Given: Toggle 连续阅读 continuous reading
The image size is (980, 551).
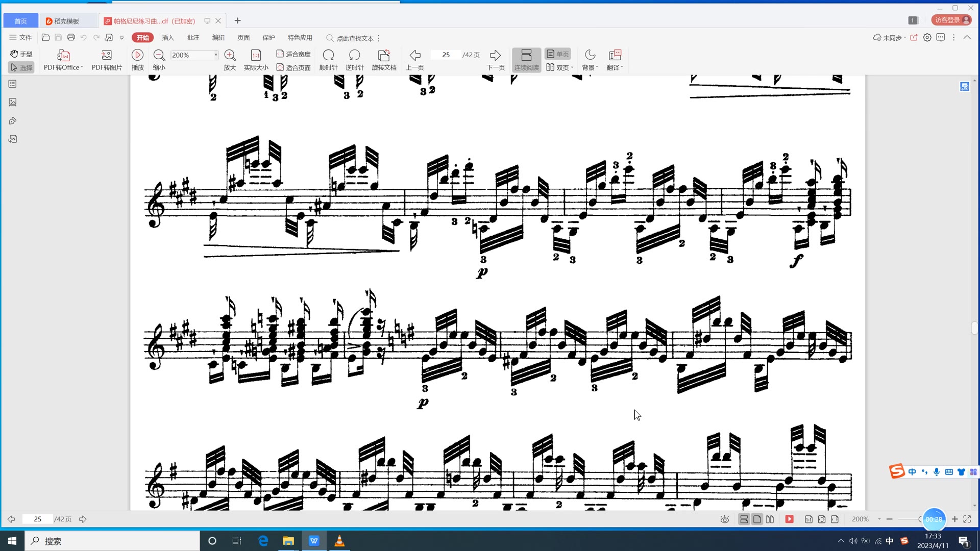Looking at the screenshot, I should [x=526, y=60].
